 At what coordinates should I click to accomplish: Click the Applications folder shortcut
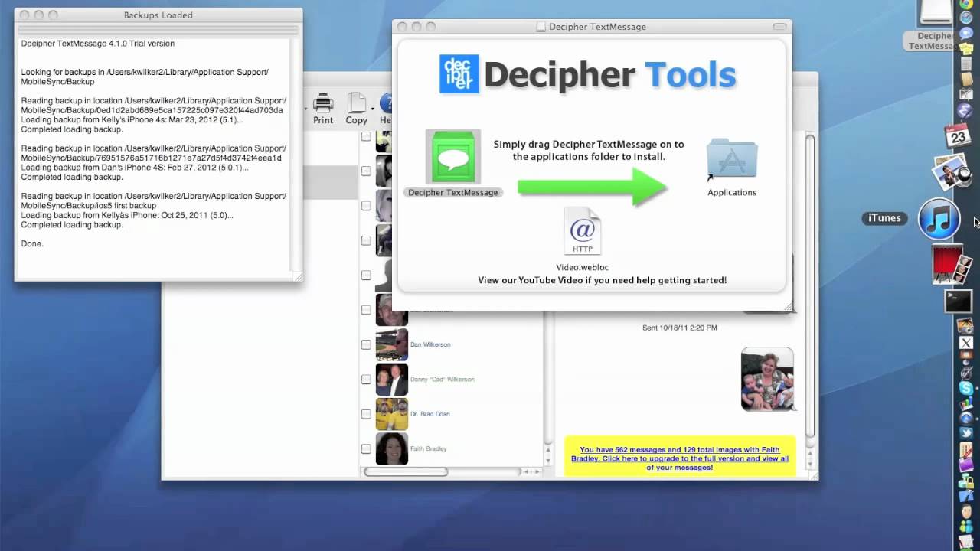tap(732, 158)
